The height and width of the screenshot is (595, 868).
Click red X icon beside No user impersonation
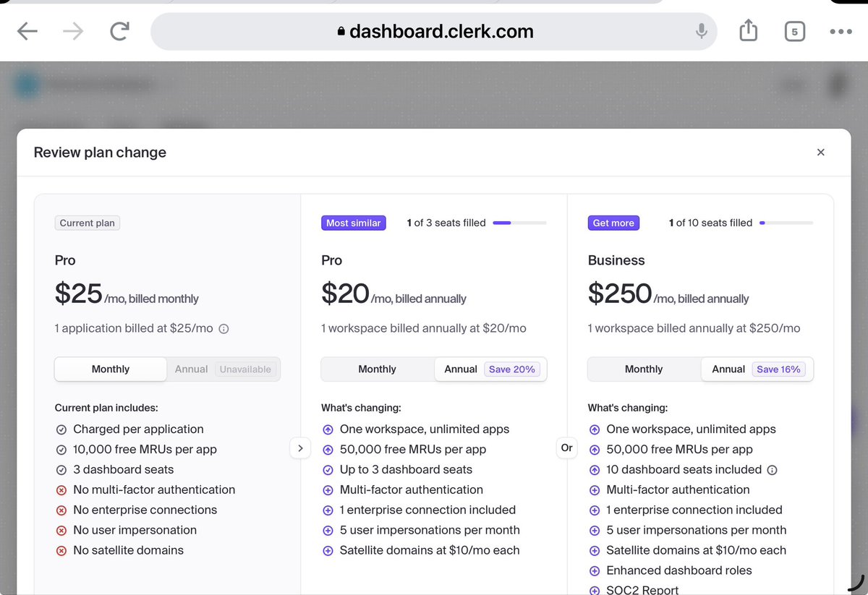[x=61, y=531]
